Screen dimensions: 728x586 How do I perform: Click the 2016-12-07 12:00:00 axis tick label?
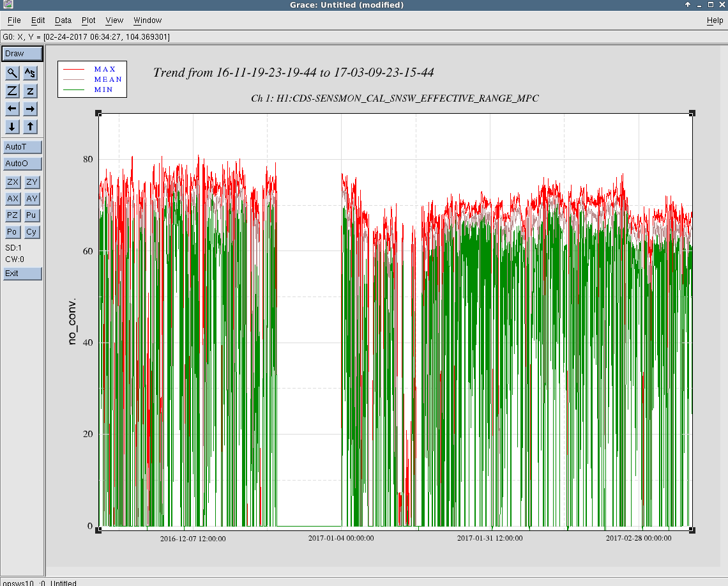(x=193, y=539)
